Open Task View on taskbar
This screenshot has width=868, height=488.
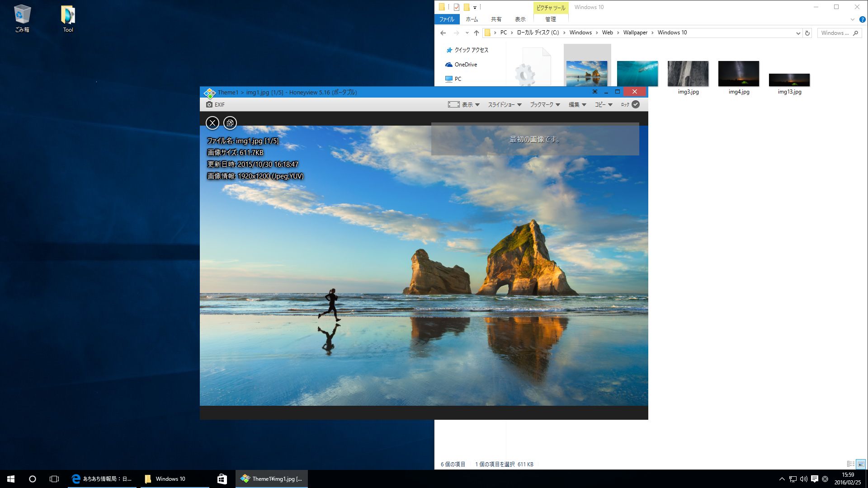tap(54, 479)
